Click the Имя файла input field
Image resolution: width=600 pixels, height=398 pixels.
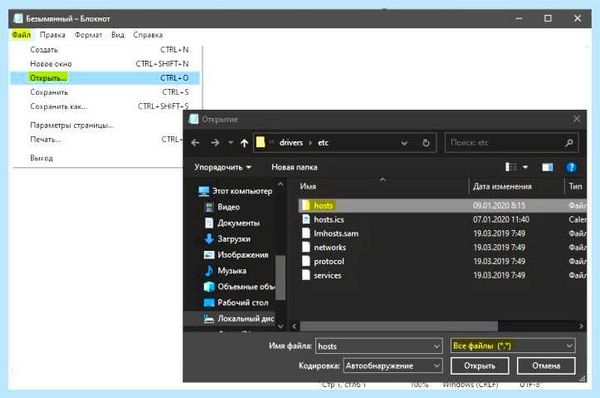(x=374, y=346)
